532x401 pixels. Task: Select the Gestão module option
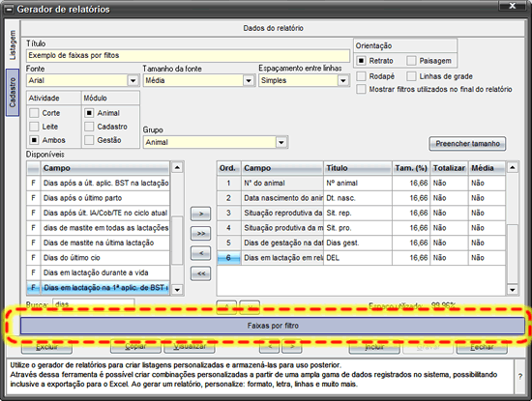point(89,140)
